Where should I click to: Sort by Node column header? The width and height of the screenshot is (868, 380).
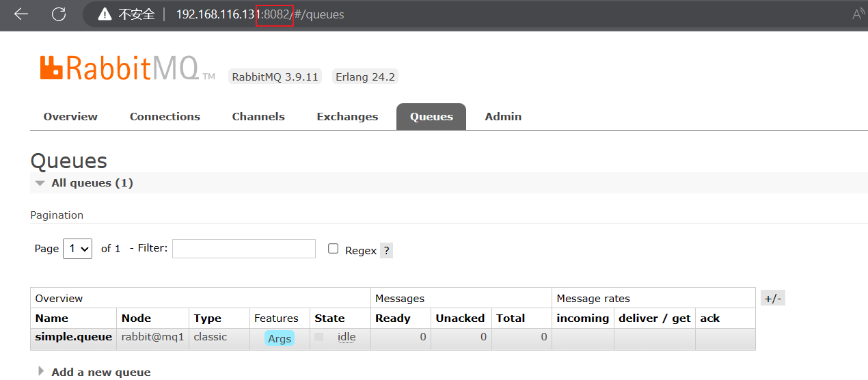[x=136, y=318]
